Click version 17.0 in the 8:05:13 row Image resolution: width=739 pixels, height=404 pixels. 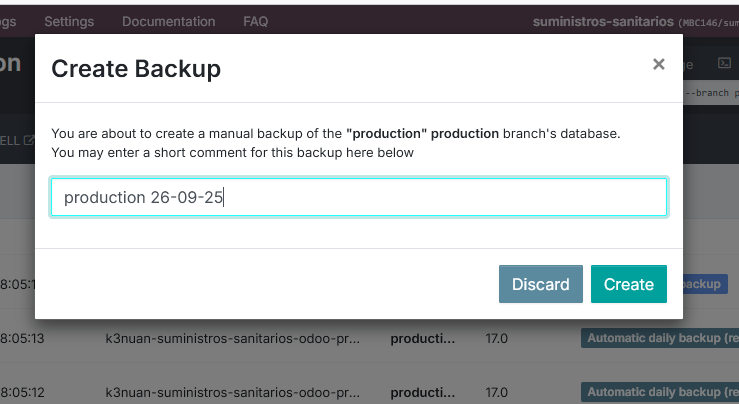(497, 338)
